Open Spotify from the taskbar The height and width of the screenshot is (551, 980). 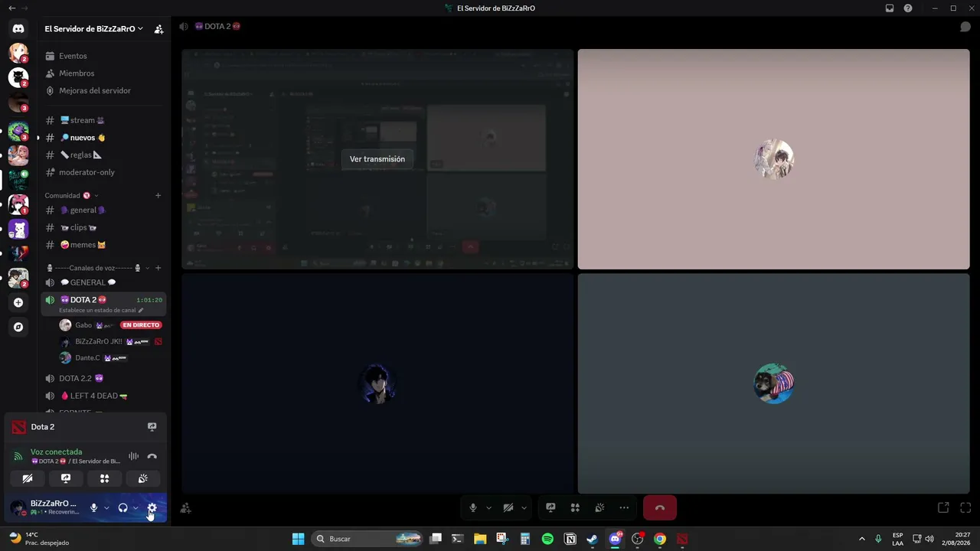[x=547, y=539]
